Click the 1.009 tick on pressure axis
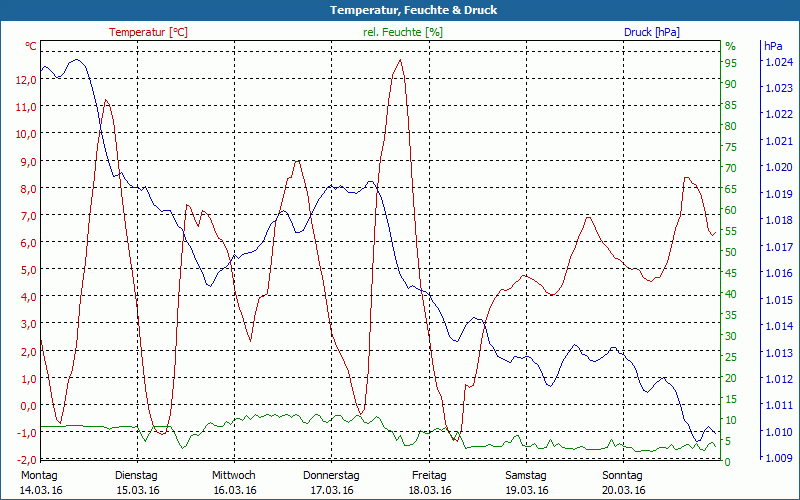 pos(778,458)
